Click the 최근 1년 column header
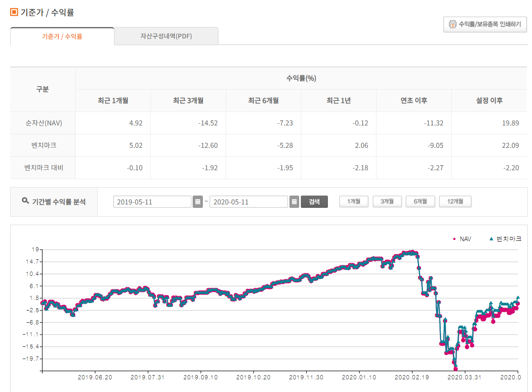The width and height of the screenshot is (532, 392). (338, 101)
